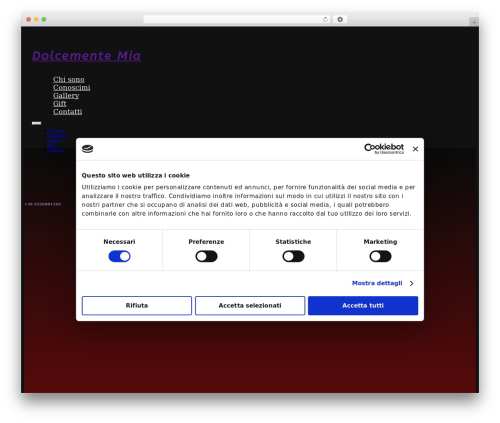Enable the Preferenze cookie switch
The height and width of the screenshot is (423, 500).
206,256
